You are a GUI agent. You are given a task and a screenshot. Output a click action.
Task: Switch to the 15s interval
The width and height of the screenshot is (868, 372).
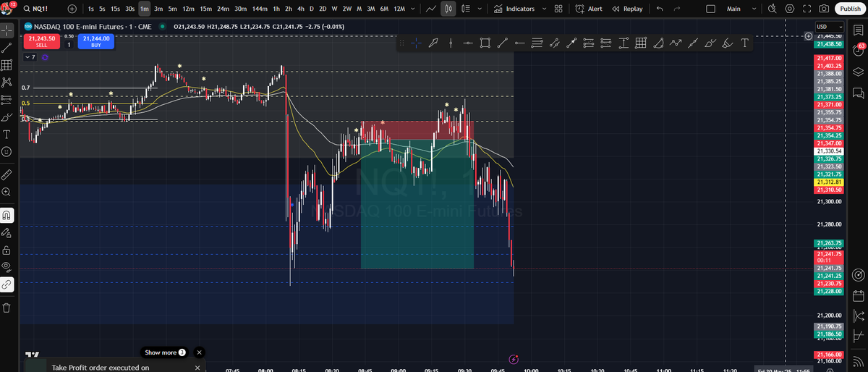tap(115, 9)
